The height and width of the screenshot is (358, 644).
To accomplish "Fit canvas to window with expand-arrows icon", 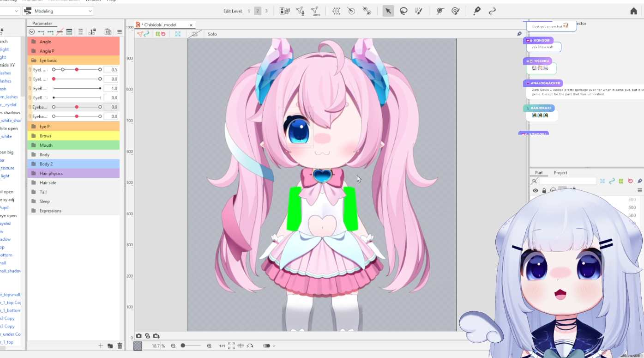I will (231, 346).
